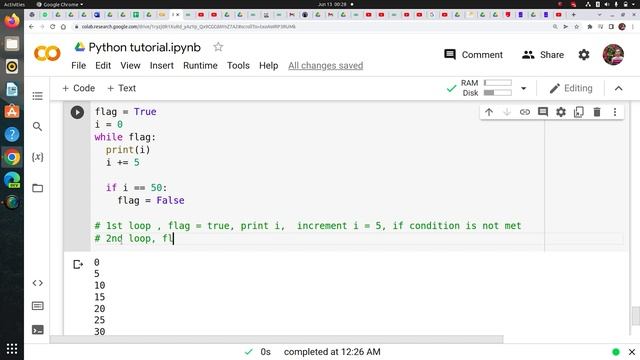Open a new Chrome tab plus
The width and height of the screenshot is (640, 360).
pos(573,15)
